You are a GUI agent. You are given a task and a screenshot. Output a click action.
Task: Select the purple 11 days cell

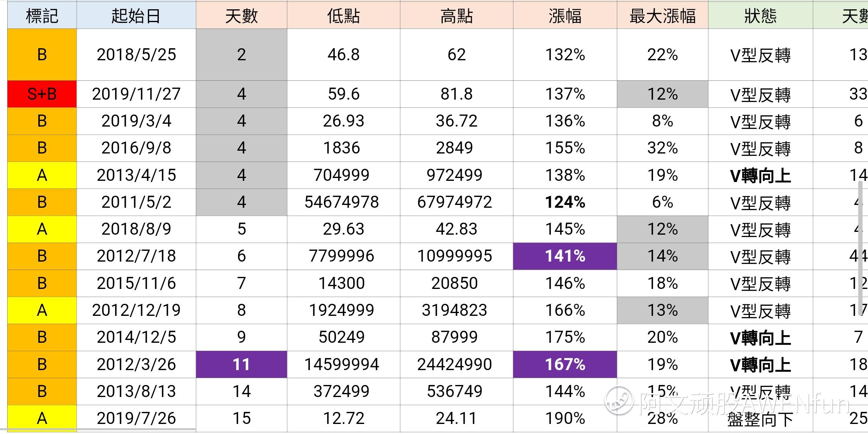click(241, 364)
